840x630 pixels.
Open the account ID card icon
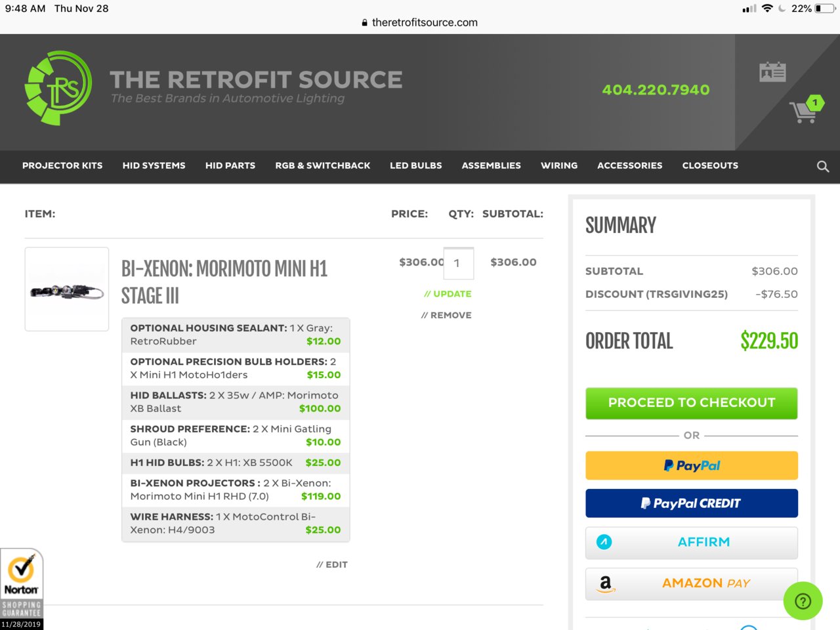772,72
